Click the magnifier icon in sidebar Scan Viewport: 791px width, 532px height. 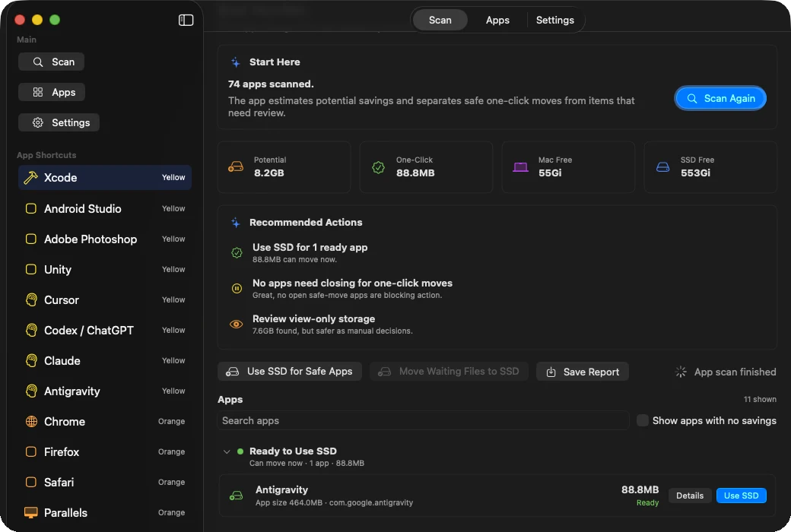(x=38, y=62)
